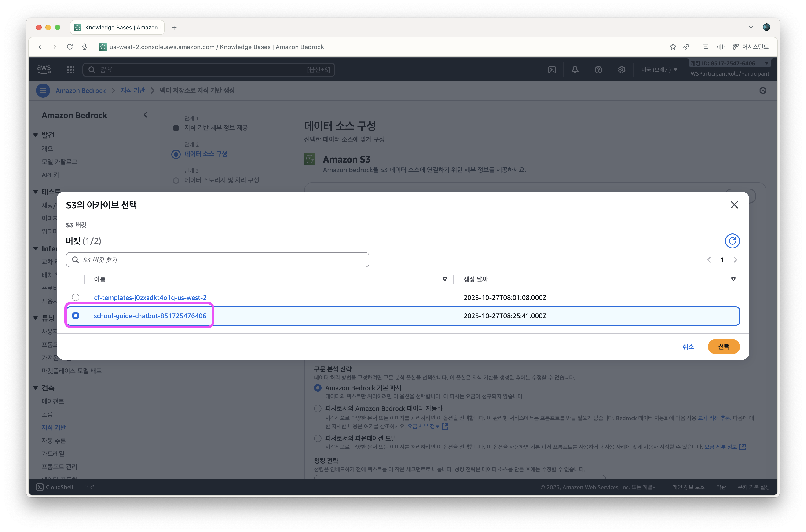
Task: Select the cf-templates-j0zxadkt4o1q-us-west-2 radio button
Action: [x=76, y=298]
